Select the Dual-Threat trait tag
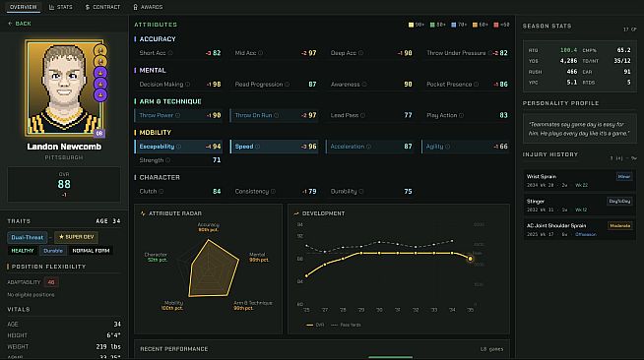Viewport: 644px width, 360px height. pos(28,237)
